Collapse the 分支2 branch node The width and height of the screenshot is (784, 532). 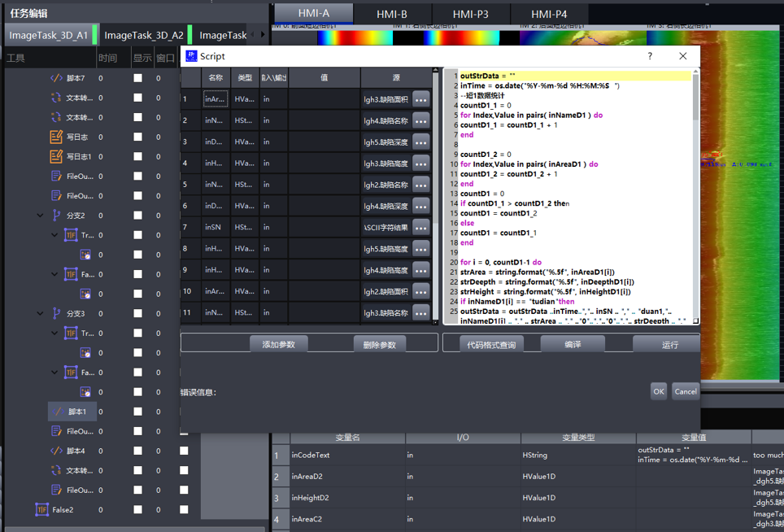click(x=40, y=216)
